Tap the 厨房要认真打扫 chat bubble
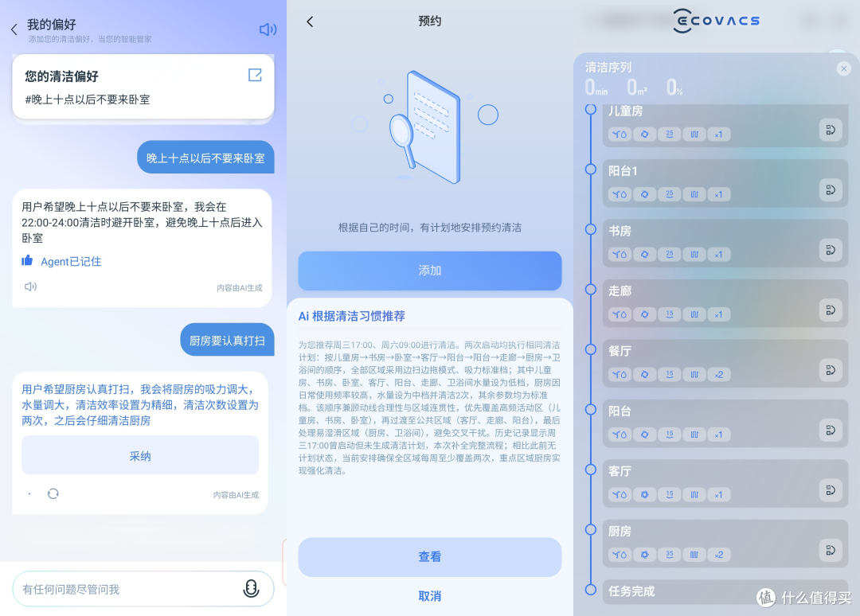Image resolution: width=860 pixels, height=616 pixels. click(x=227, y=341)
